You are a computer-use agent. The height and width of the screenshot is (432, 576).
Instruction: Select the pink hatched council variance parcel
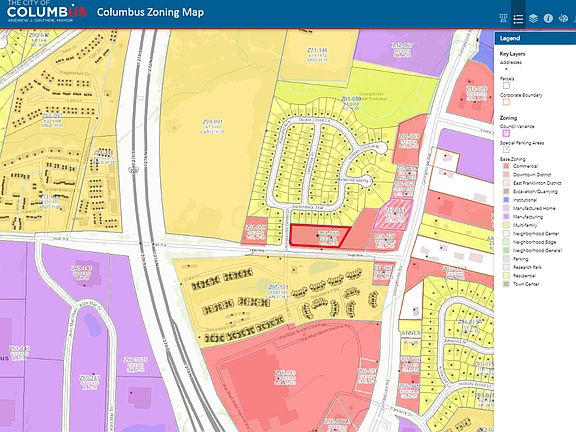tap(394, 215)
